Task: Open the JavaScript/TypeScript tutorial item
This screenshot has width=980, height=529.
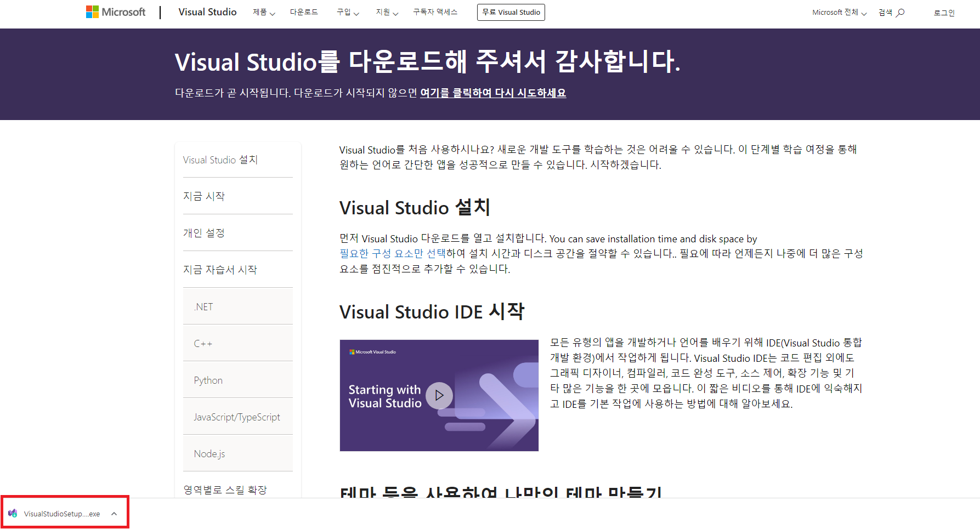Action: [237, 417]
